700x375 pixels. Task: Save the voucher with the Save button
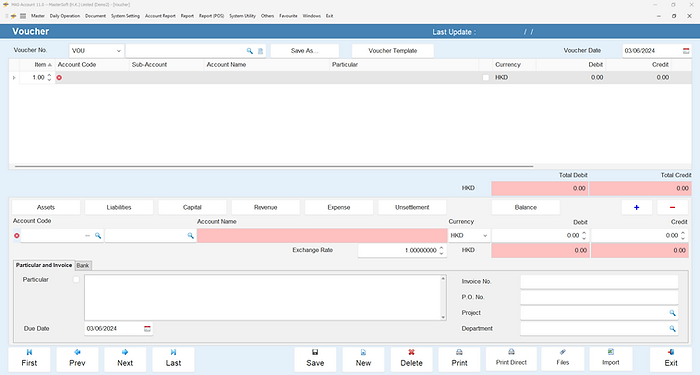[315, 358]
